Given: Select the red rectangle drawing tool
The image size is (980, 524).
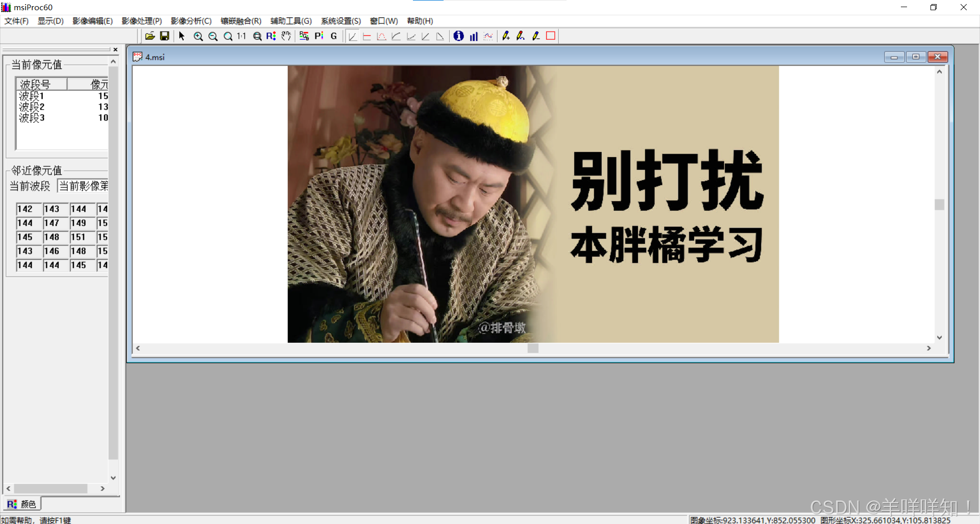Looking at the screenshot, I should point(551,36).
